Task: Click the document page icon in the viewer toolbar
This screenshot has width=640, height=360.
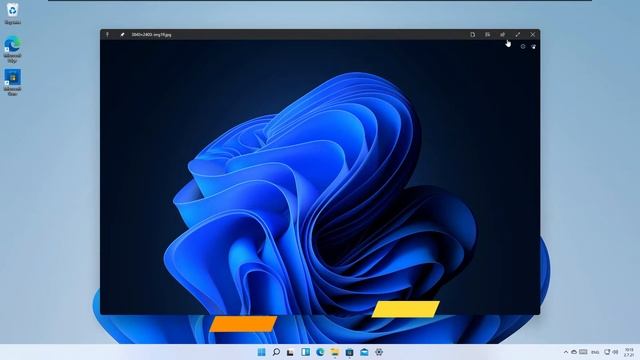Action: [x=473, y=35]
